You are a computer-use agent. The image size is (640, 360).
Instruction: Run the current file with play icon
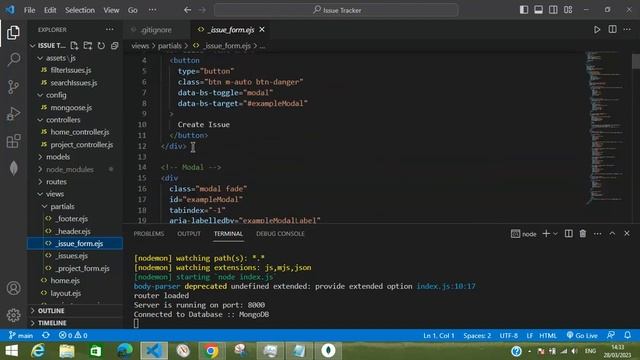coord(597,29)
